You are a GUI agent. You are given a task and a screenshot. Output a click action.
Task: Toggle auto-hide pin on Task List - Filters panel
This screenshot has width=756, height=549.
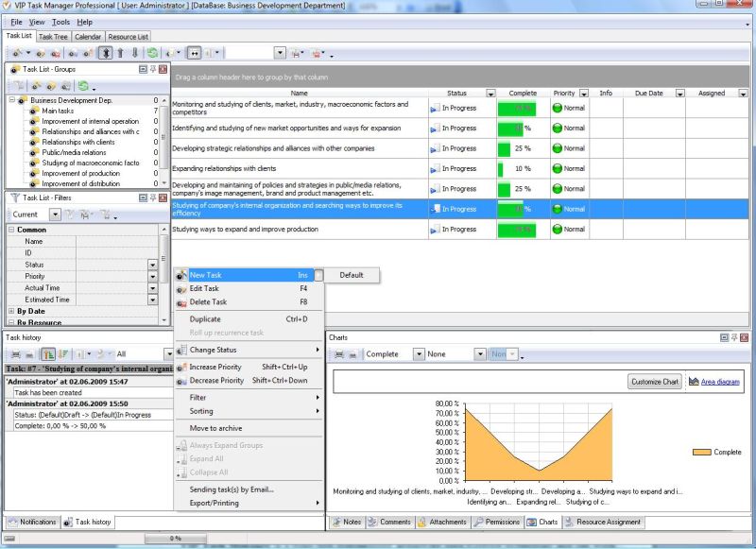tap(152, 197)
